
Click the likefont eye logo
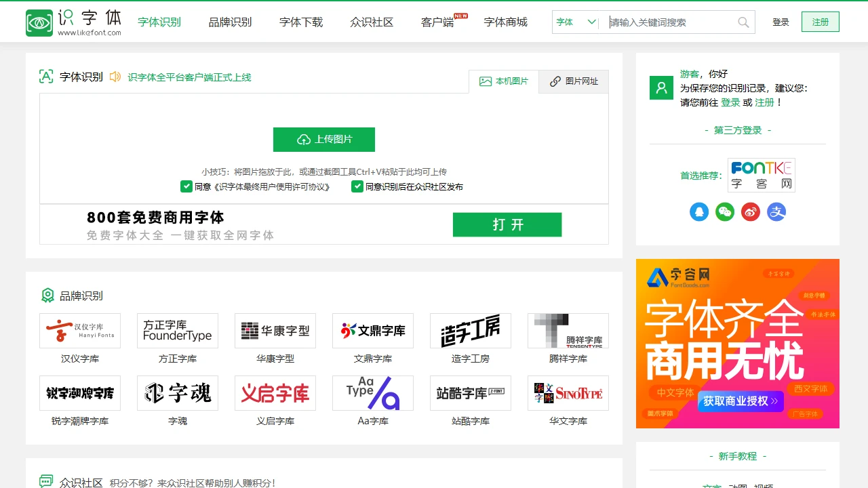click(x=39, y=21)
